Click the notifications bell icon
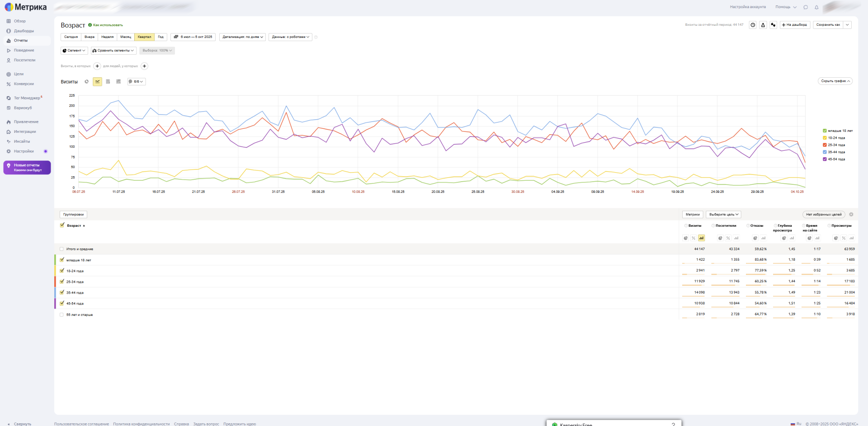 coord(816,7)
